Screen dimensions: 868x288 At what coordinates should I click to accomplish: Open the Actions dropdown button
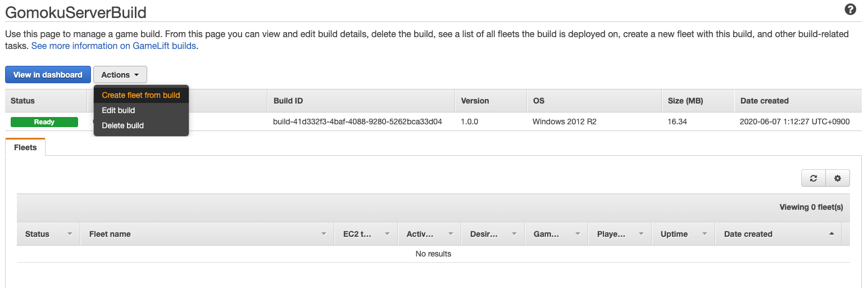point(120,75)
